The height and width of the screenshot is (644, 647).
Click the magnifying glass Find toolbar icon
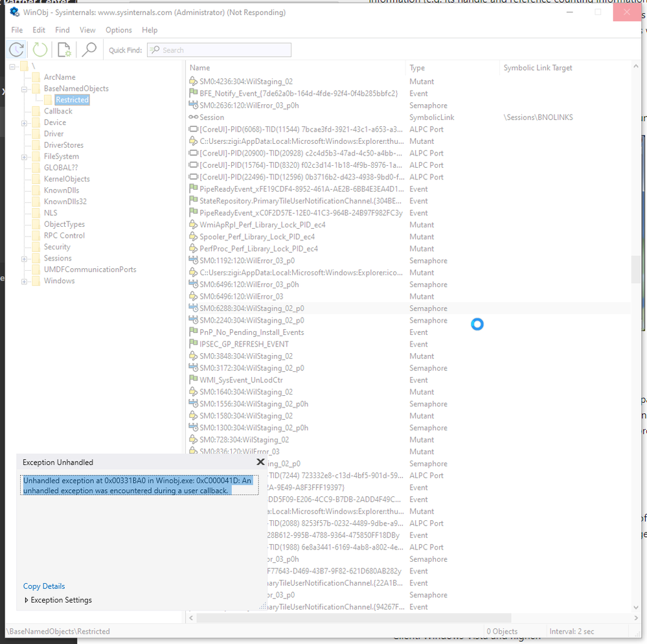tap(89, 50)
